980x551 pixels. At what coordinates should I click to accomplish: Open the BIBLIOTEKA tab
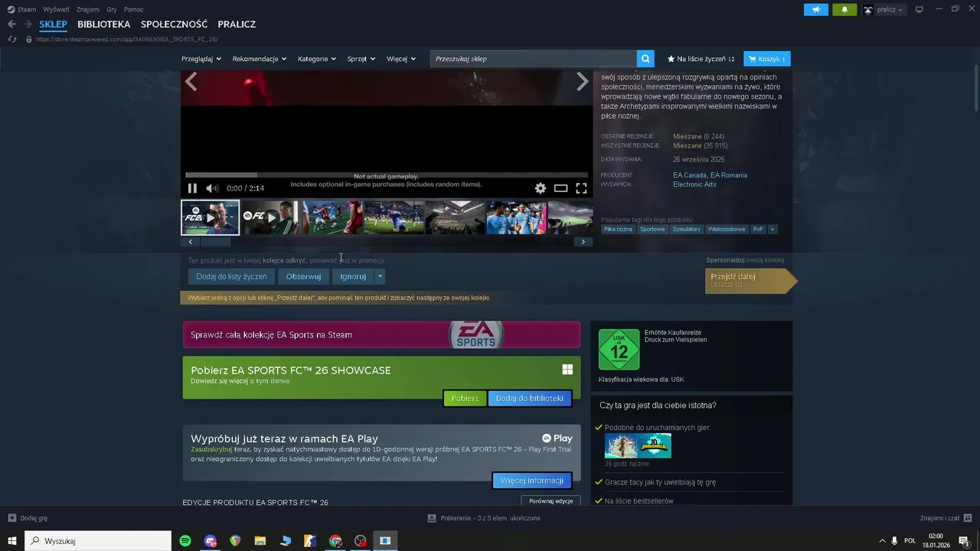[103, 24]
